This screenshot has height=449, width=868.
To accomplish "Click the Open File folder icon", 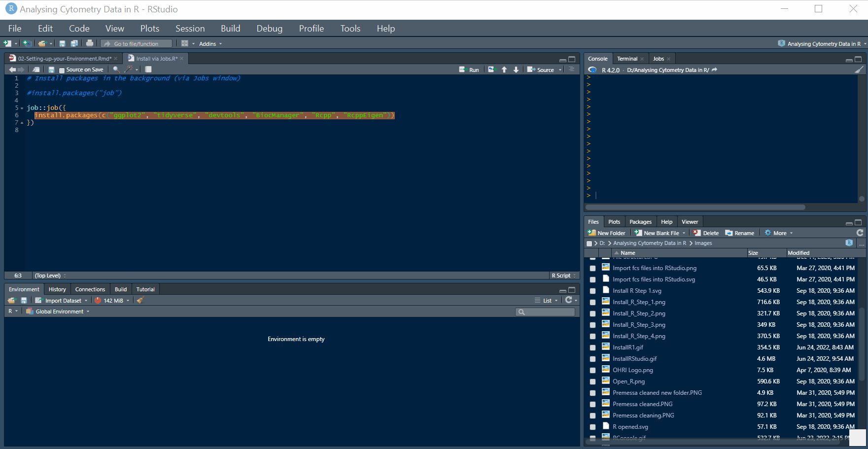I will tap(42, 43).
